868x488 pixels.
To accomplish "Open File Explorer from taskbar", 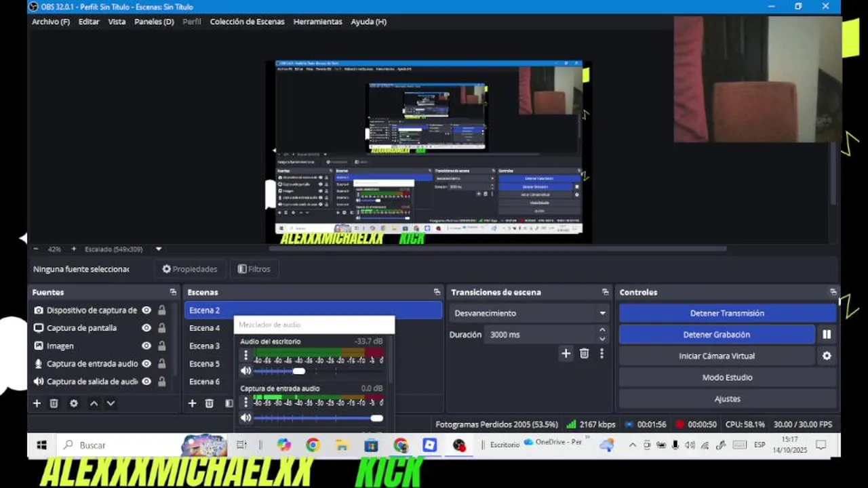I will (342, 445).
